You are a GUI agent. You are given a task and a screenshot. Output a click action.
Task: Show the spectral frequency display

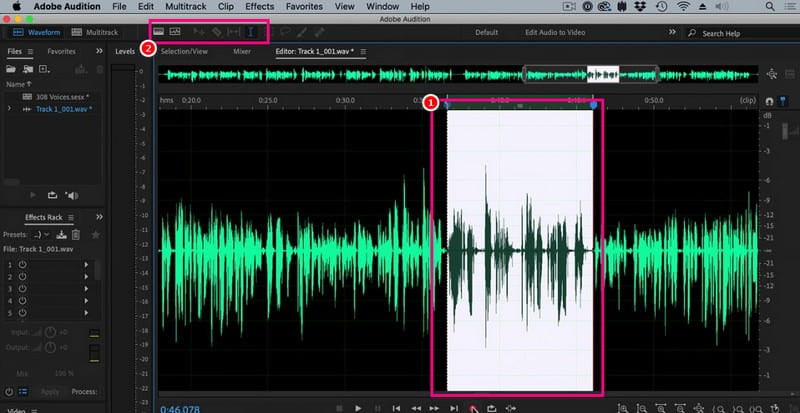[x=159, y=32]
